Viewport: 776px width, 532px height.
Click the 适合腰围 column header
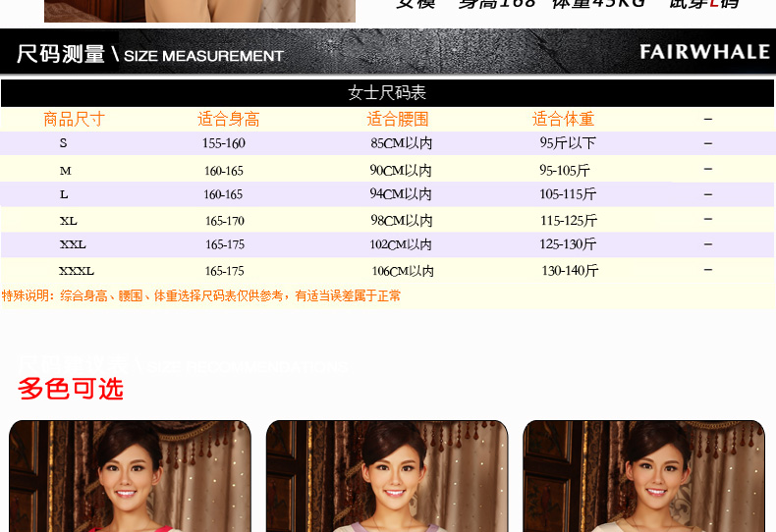[398, 119]
